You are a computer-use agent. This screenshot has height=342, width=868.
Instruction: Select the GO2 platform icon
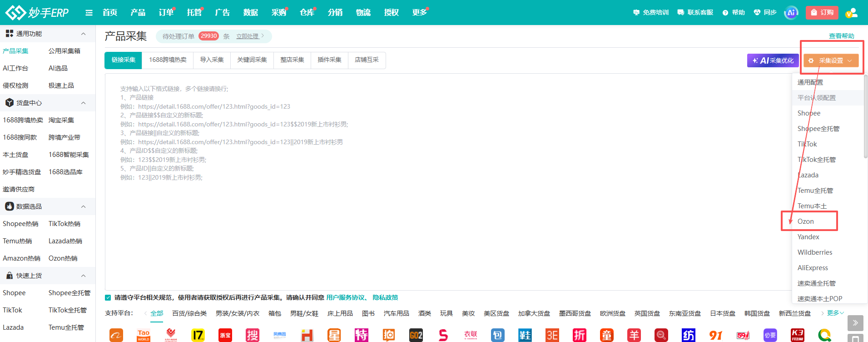(416, 335)
